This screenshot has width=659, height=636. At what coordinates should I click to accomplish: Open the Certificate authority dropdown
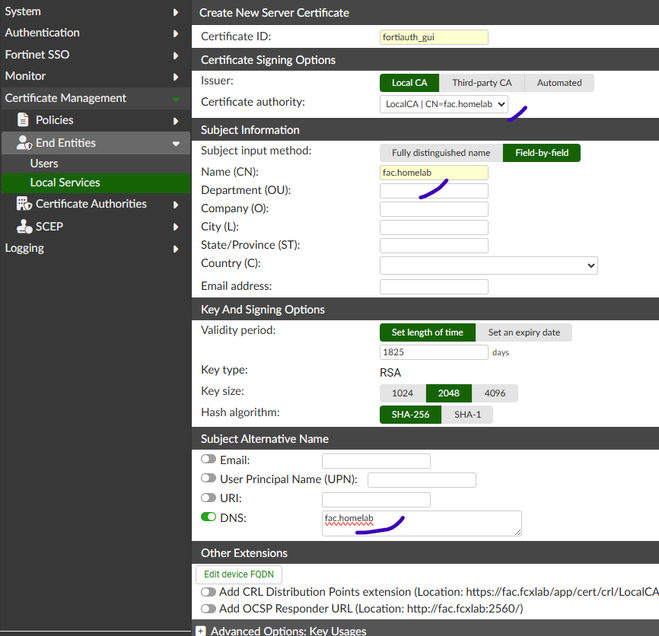point(444,104)
